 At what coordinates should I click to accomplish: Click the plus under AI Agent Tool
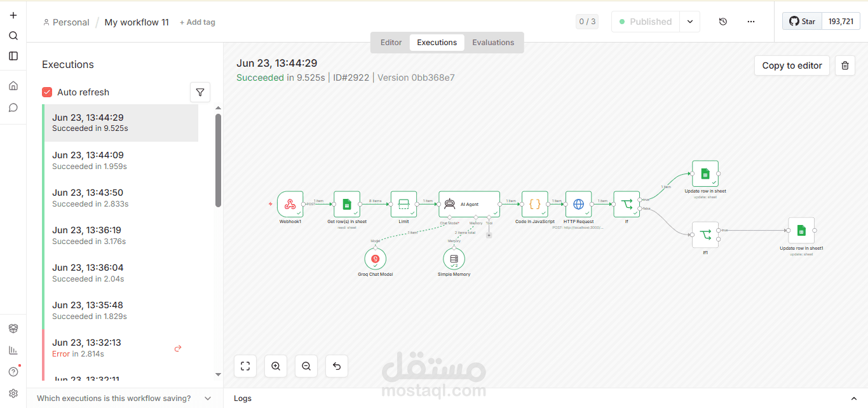coord(489,235)
